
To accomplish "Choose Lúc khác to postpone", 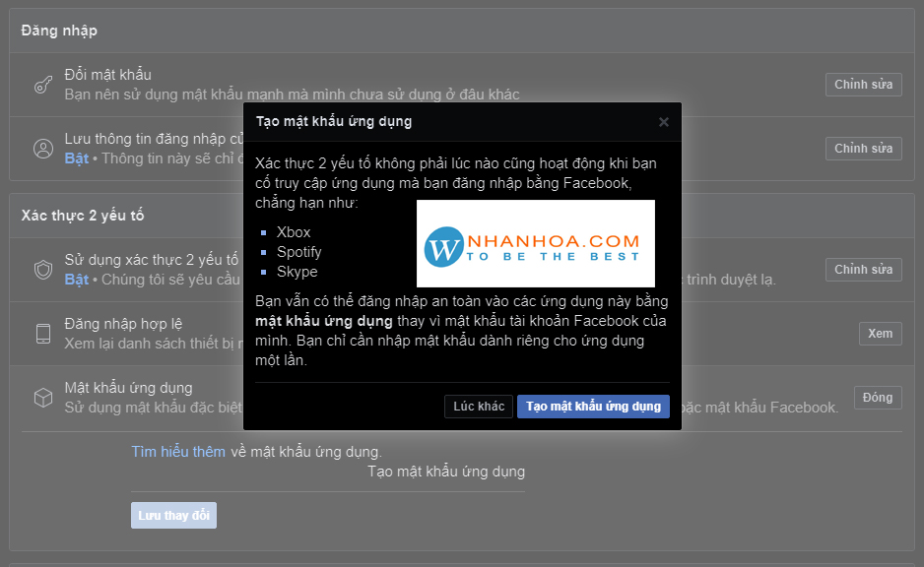I will tap(479, 407).
